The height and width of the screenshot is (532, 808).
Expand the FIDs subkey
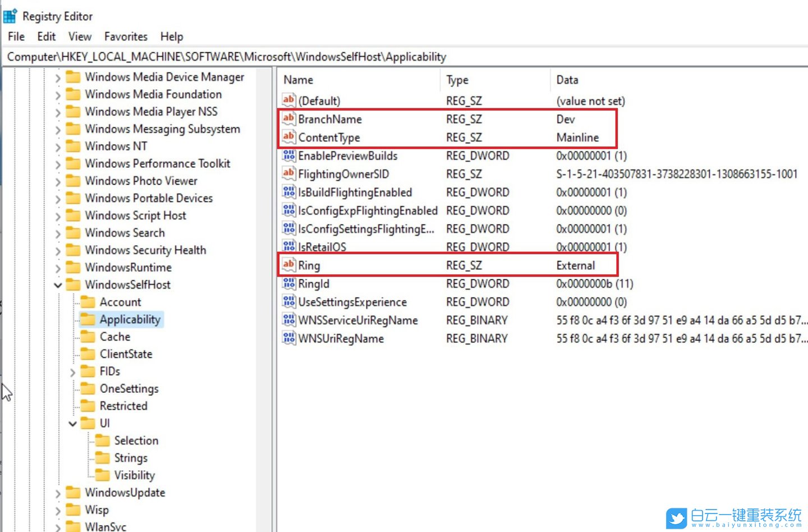point(72,372)
